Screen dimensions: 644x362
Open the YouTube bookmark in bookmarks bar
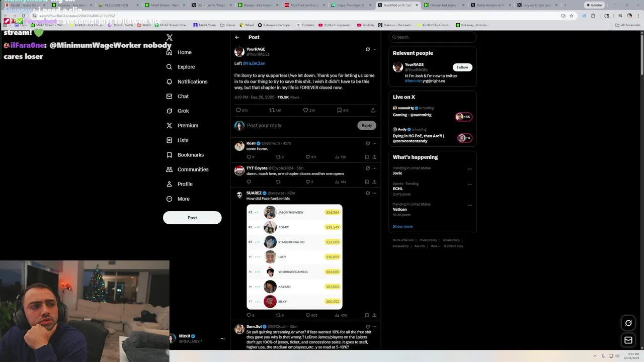(x=366, y=25)
